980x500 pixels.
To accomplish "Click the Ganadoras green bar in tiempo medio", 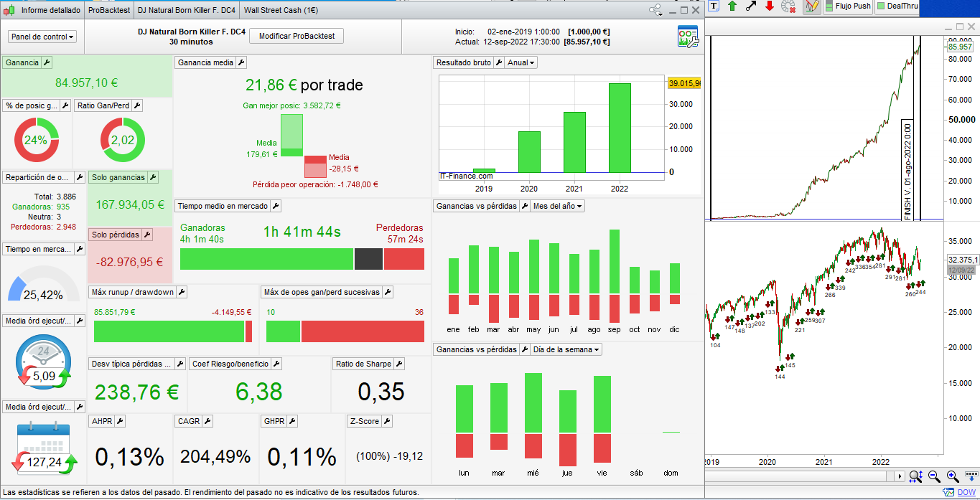I will [266, 259].
